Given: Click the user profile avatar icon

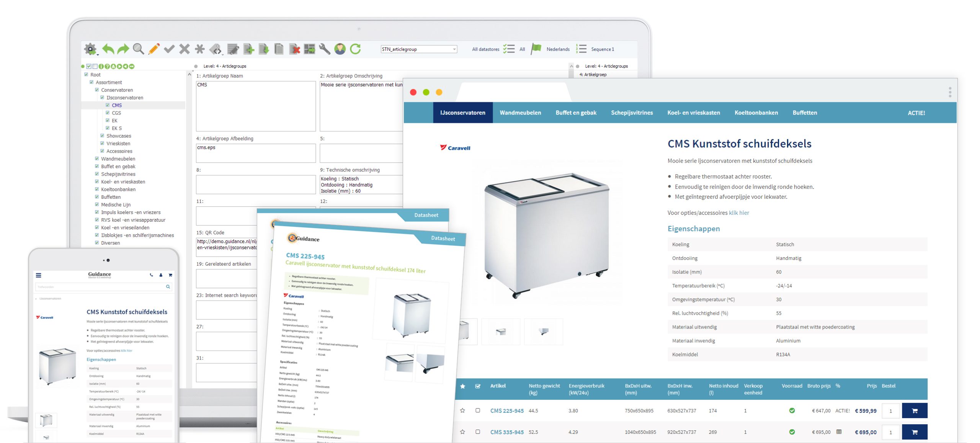Looking at the screenshot, I should coord(340,49).
